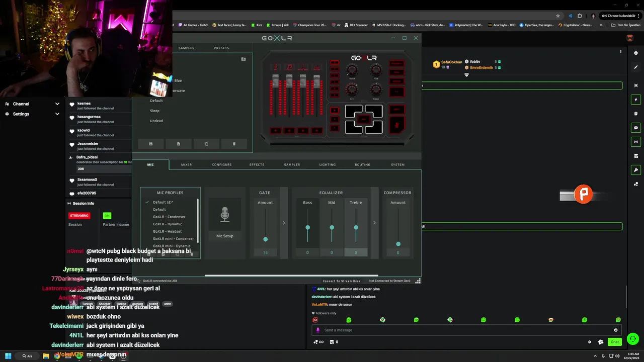
Task: Open the Polymarket bookmark
Action: 466,25
